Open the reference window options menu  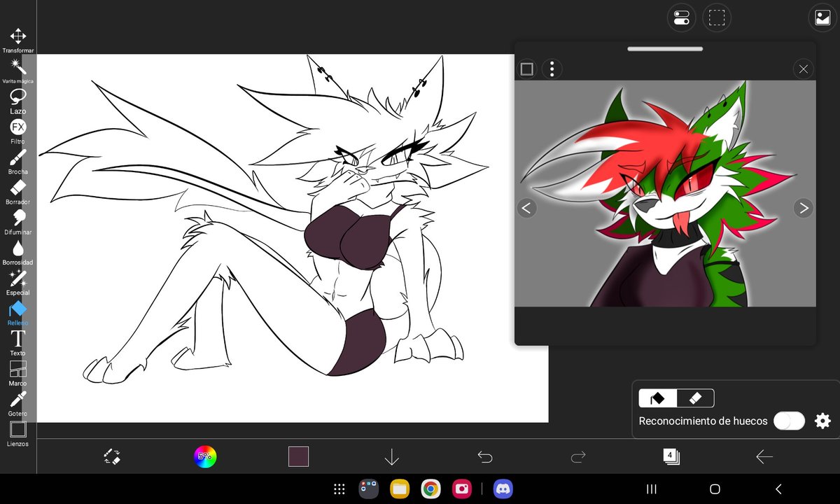[552, 69]
